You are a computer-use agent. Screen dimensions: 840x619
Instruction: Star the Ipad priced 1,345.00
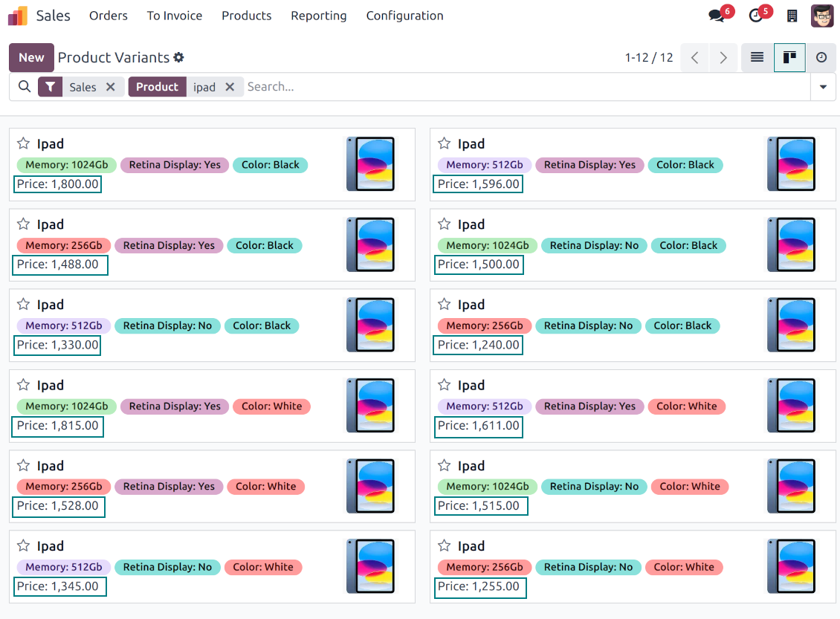[23, 545]
